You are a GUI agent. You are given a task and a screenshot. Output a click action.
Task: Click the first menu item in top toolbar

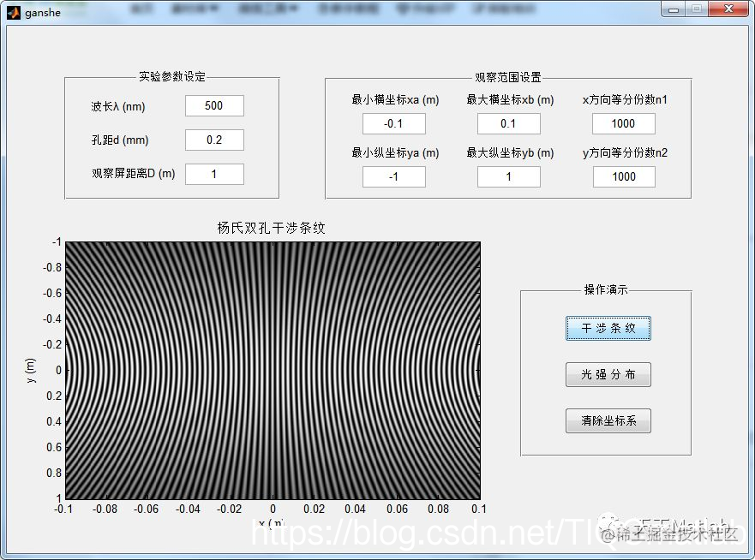141,9
